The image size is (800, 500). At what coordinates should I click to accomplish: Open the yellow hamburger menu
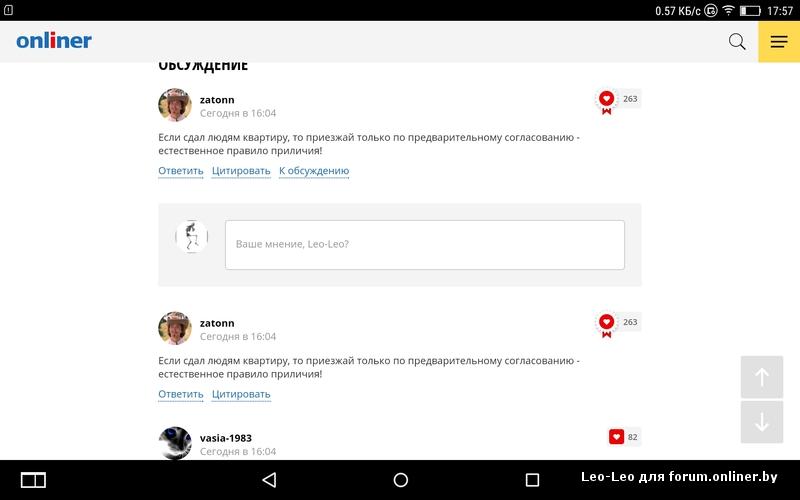tap(779, 41)
